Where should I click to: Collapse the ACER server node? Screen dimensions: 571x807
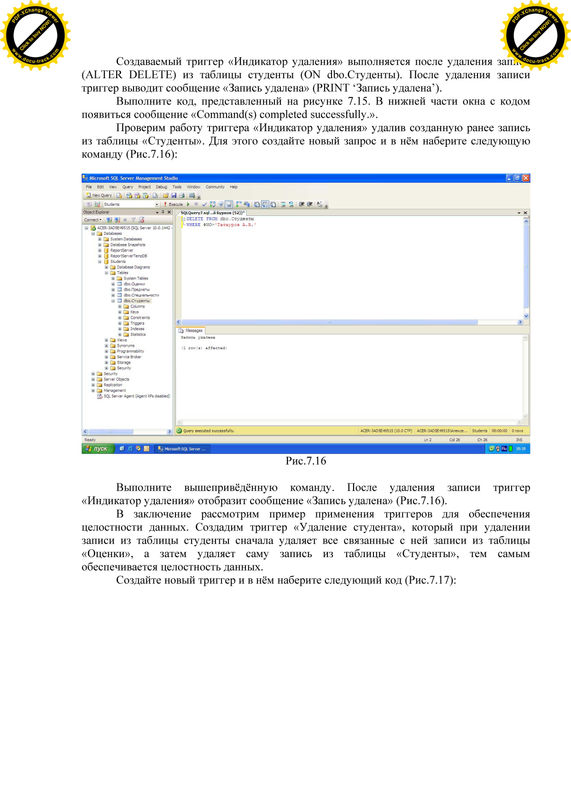(86, 228)
